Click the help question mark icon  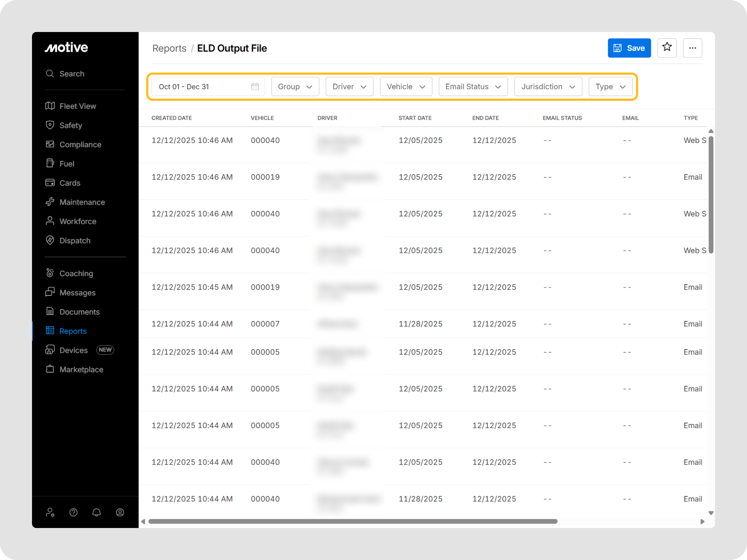pos(73,513)
